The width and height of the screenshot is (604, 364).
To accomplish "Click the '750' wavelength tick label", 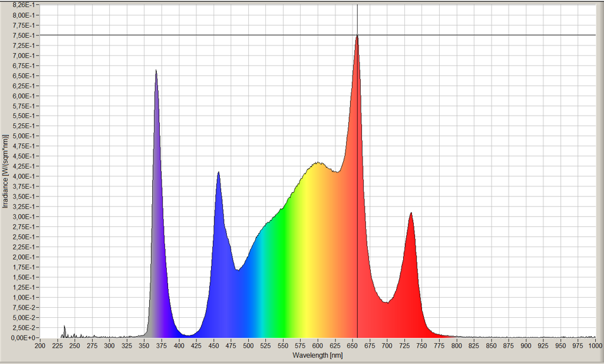I will [422, 346].
